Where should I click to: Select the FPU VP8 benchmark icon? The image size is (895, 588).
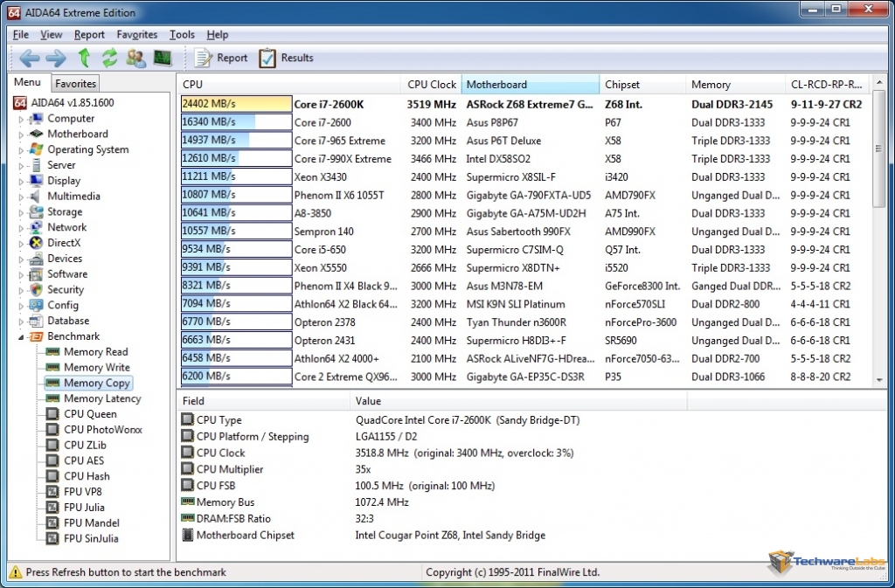52,492
